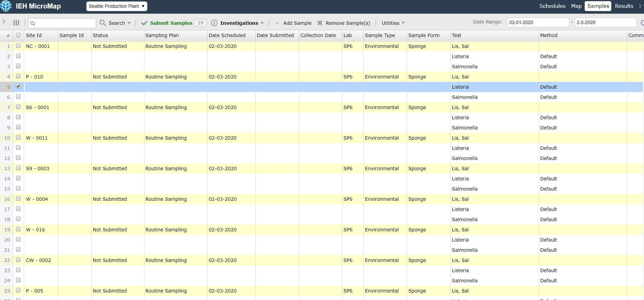Check the box for row W - 0004
This screenshot has width=644, height=300.
click(x=18, y=198)
